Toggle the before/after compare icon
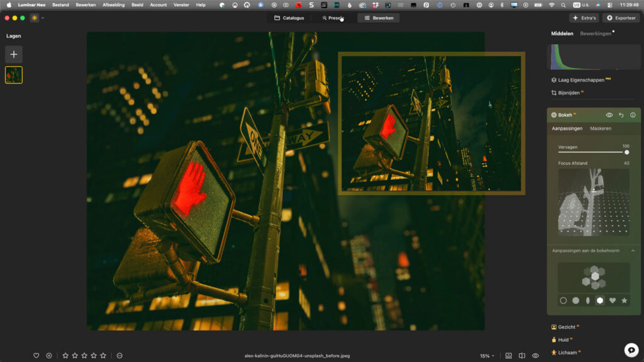 pos(522,356)
